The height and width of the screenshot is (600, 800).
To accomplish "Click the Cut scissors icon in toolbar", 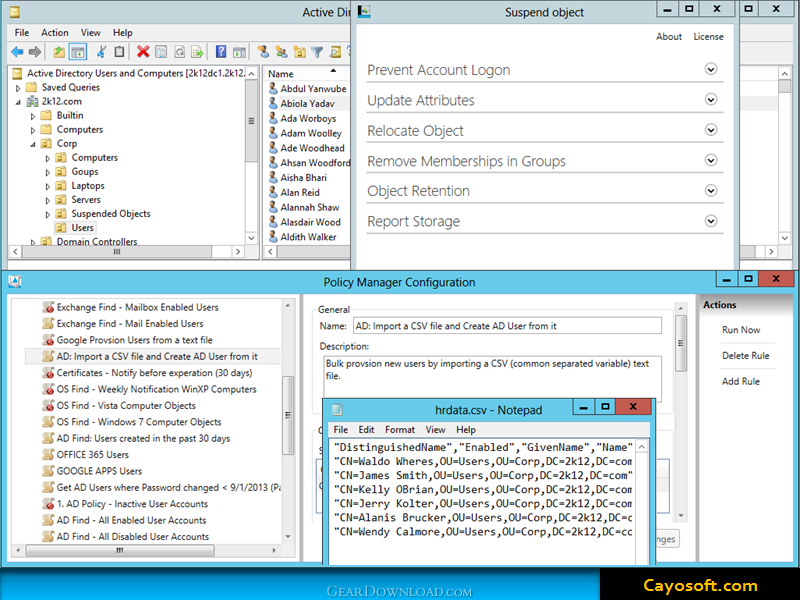I will 102,52.
